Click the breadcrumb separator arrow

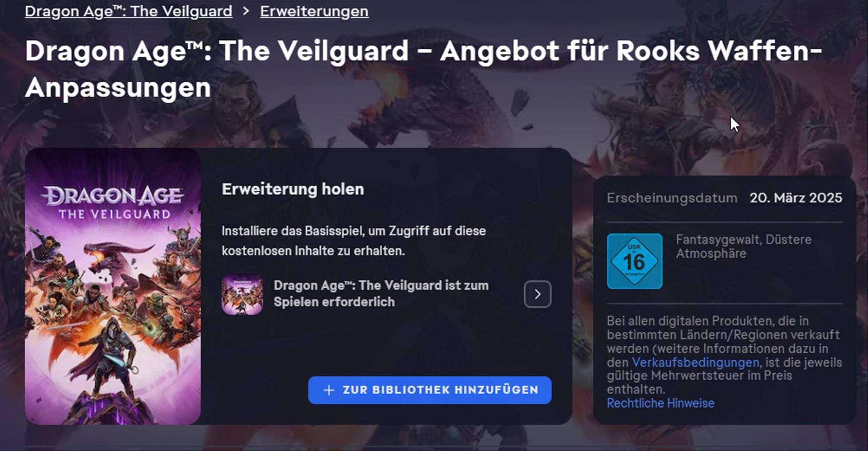[x=246, y=11]
